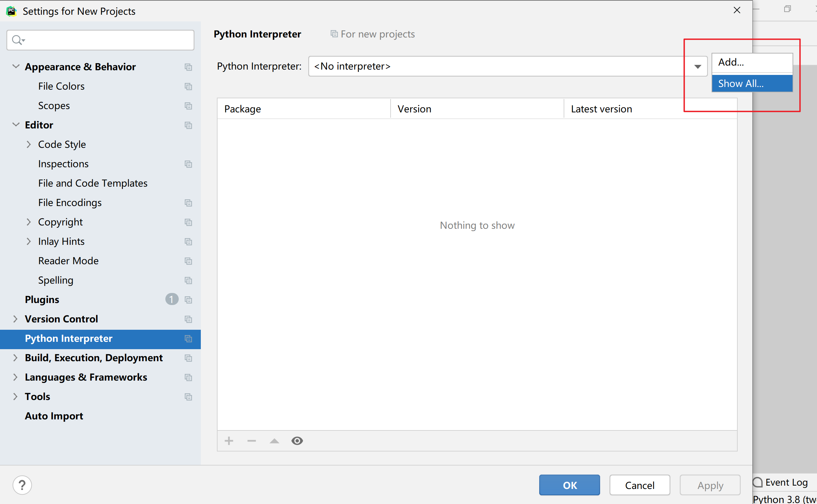Toggle show early releases eye icon
Screen dimensions: 817x504
[x=297, y=441]
